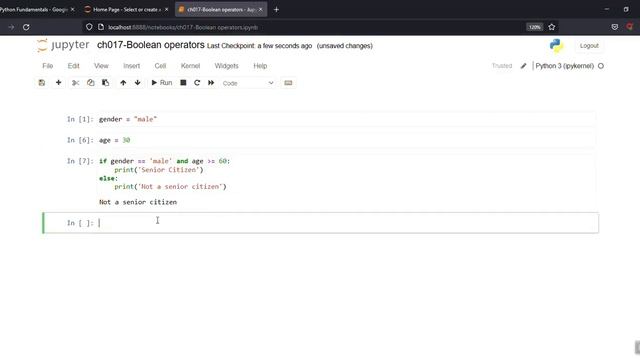Click the Logout button
This screenshot has height=360, width=640.
click(589, 46)
